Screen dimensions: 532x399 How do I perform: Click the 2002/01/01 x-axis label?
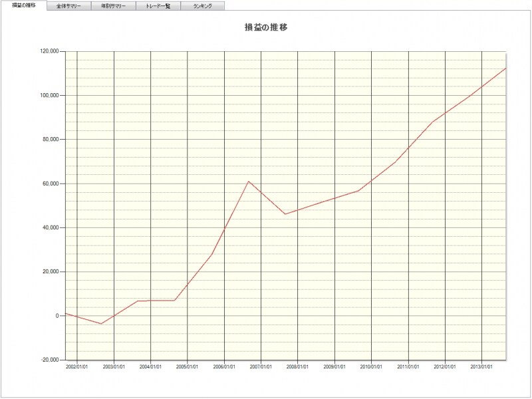tap(77, 367)
